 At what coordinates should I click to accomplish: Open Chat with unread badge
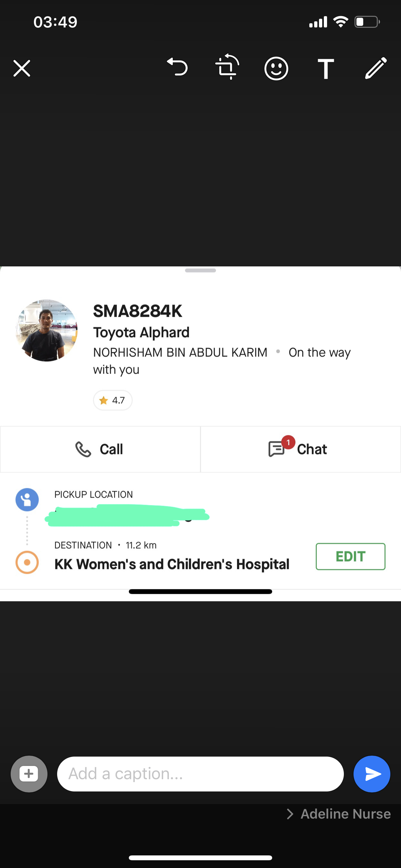301,449
